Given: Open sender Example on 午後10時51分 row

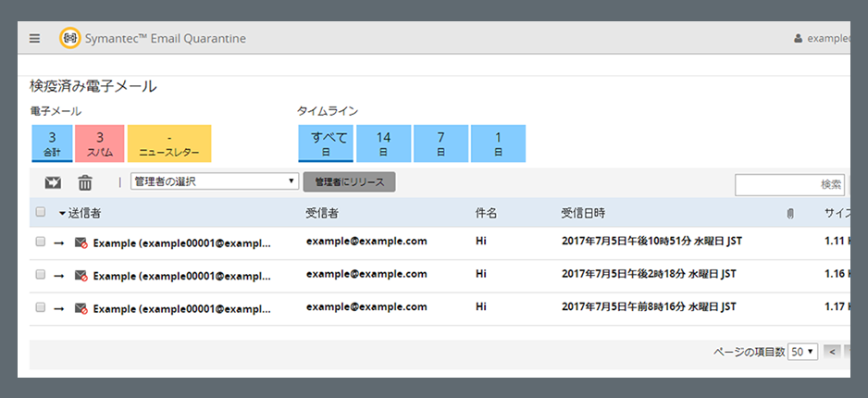Looking at the screenshot, I should click(182, 243).
